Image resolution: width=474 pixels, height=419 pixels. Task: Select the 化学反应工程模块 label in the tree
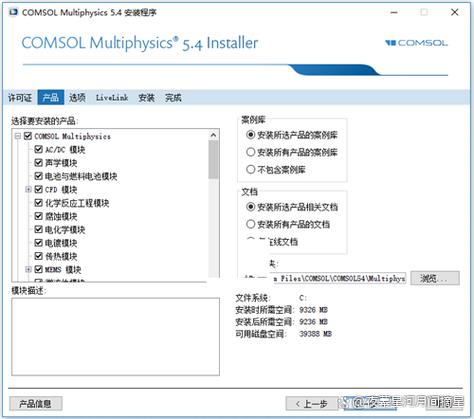coord(77,203)
